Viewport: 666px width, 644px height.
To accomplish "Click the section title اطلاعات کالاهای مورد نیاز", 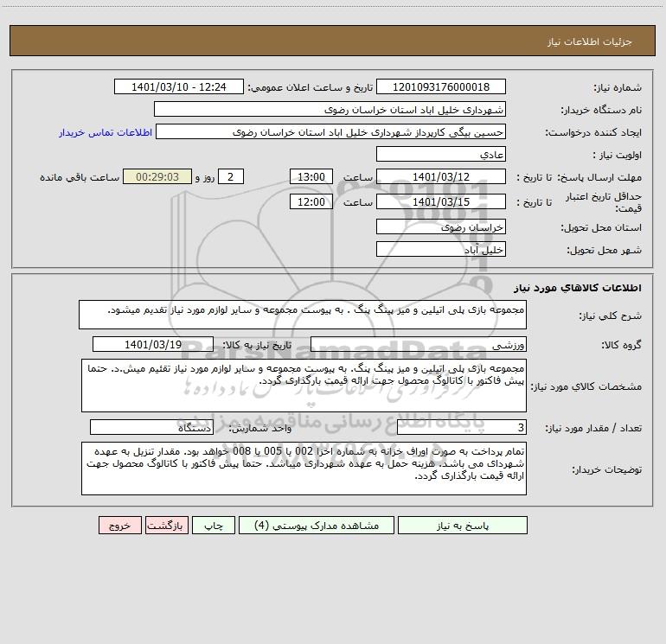I will pos(578,288).
